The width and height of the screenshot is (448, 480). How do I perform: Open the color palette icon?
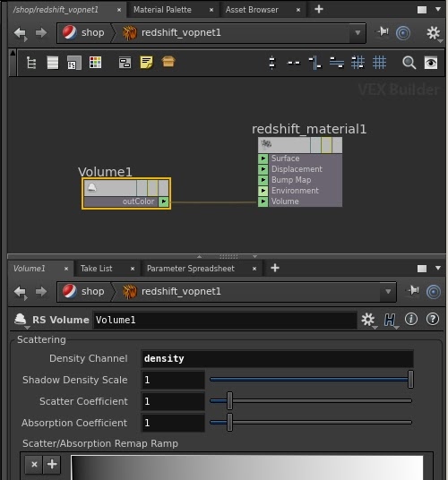pos(95,63)
